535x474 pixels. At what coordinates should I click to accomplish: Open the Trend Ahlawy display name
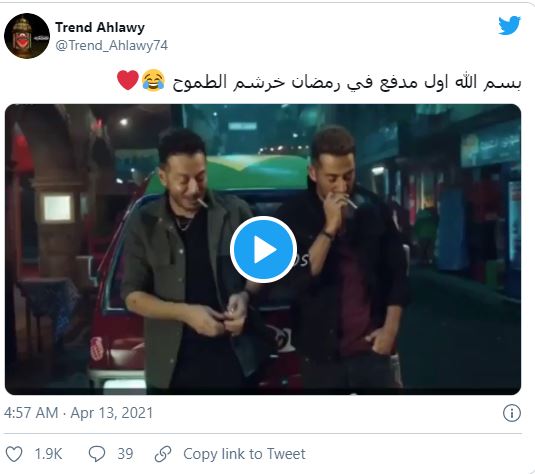100,27
